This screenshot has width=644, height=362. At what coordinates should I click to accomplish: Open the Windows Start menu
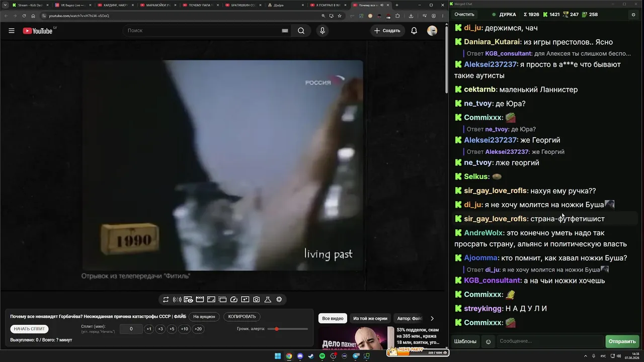(x=278, y=356)
